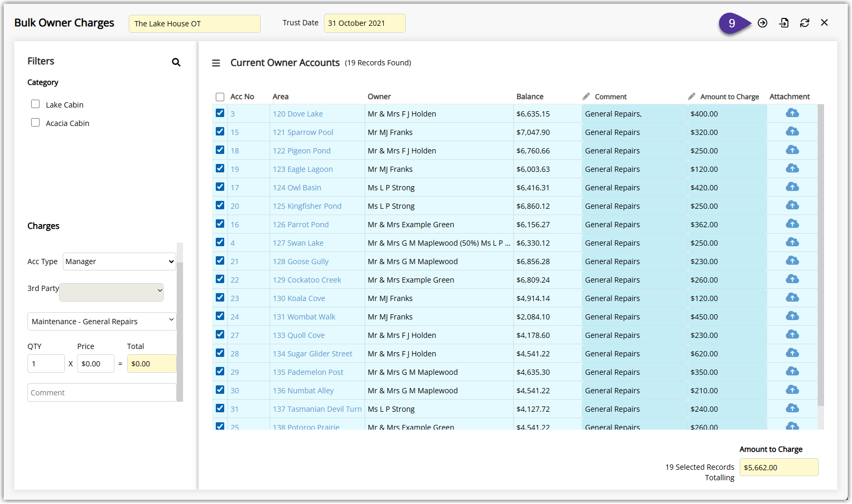
Task: Sort by the Acc No column header
Action: pos(242,96)
